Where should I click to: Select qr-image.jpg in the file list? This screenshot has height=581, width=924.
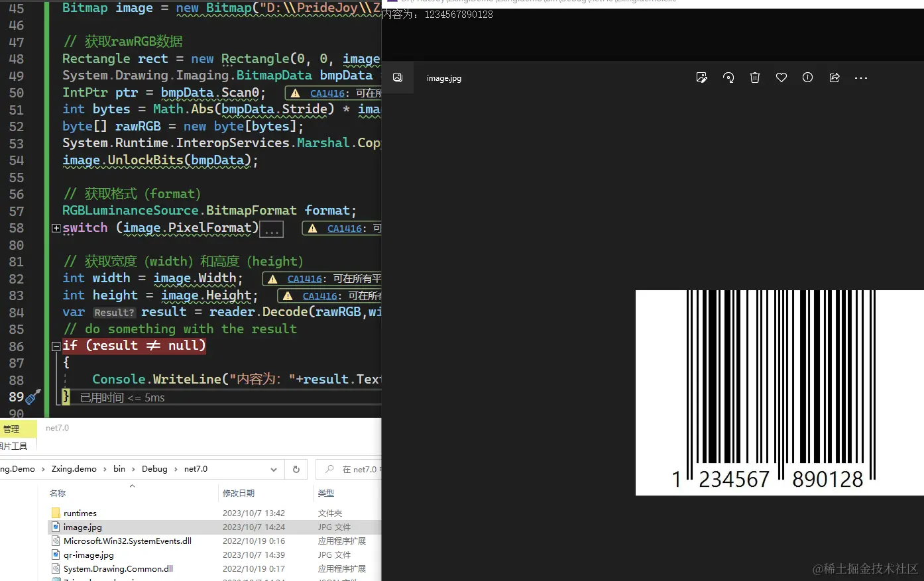coord(89,555)
